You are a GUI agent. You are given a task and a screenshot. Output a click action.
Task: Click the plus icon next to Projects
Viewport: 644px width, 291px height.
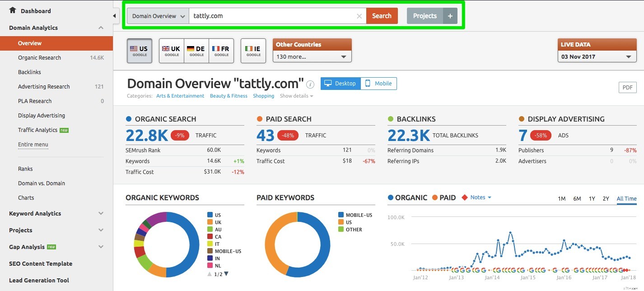(450, 15)
